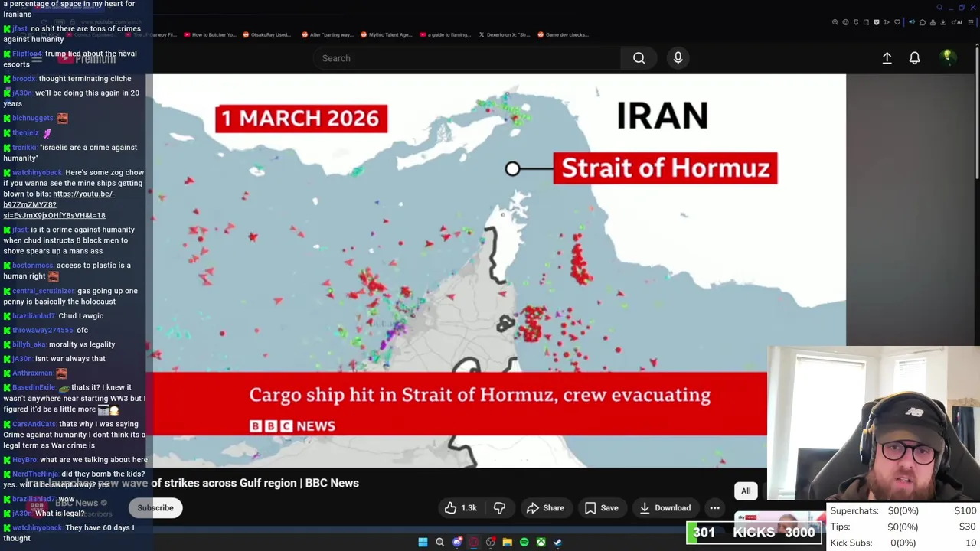Click username 'throwaway274555' in chat
Image resolution: width=980 pixels, height=551 pixels.
coord(43,331)
